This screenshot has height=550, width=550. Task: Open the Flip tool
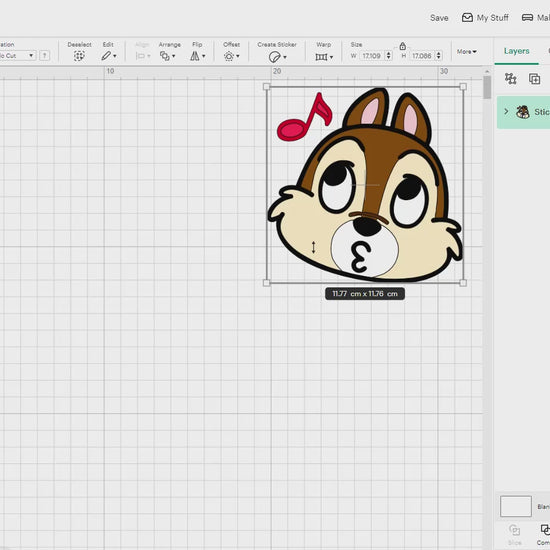197,56
